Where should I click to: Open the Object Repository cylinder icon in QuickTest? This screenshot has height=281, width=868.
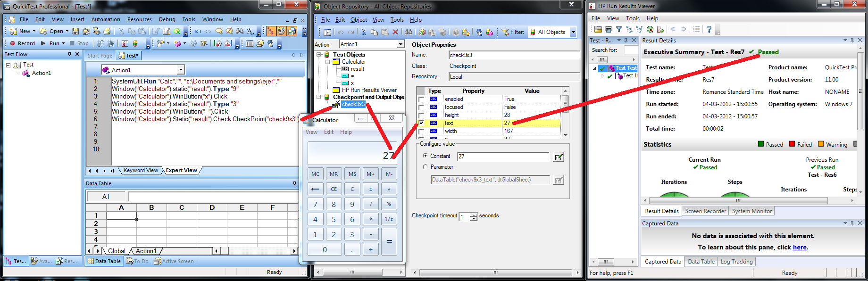click(135, 43)
